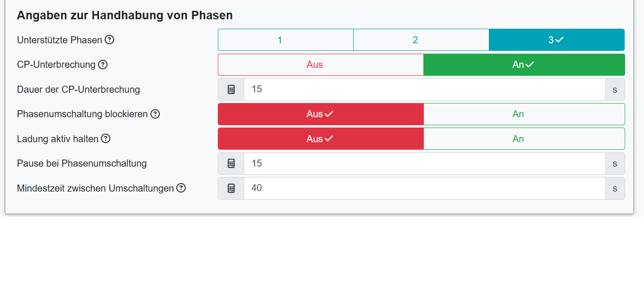Open help for Mindestzeit zwischen Umschaltungen
This screenshot has height=305, width=644.
tap(181, 188)
